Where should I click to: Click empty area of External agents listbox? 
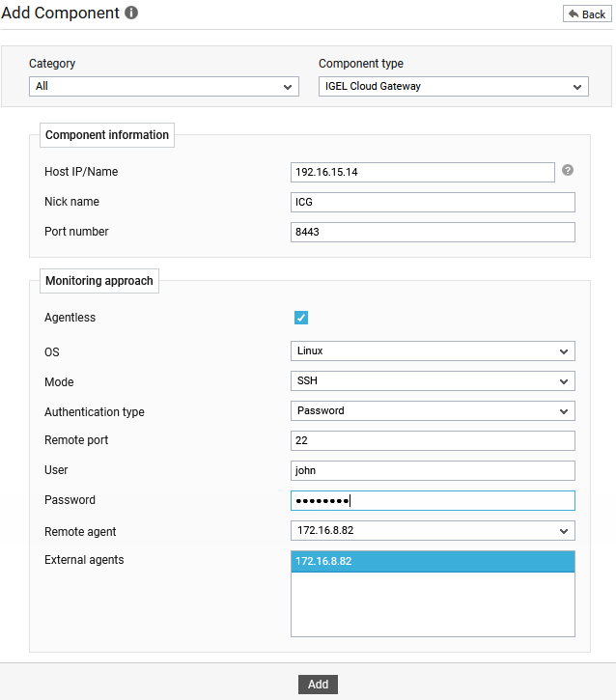click(x=433, y=604)
